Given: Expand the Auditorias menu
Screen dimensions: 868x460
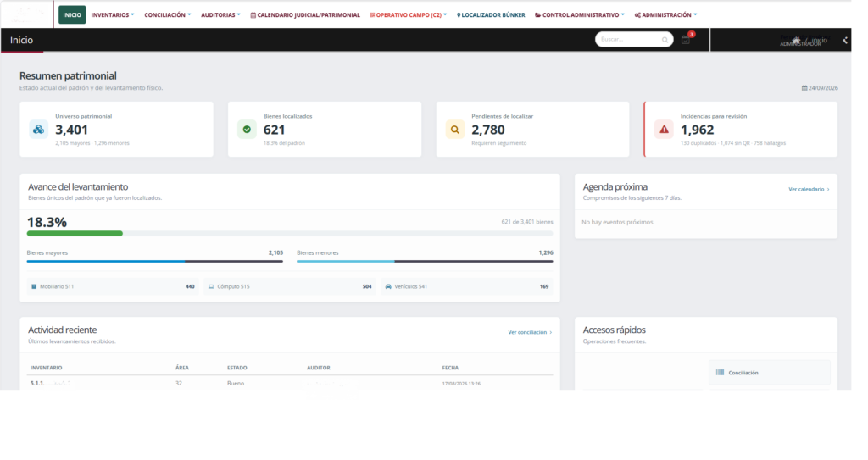Looking at the screenshot, I should [220, 15].
